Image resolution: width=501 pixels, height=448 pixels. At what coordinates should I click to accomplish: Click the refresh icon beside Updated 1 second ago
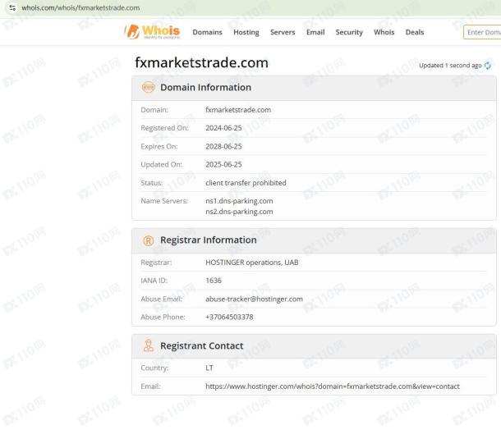pos(488,66)
